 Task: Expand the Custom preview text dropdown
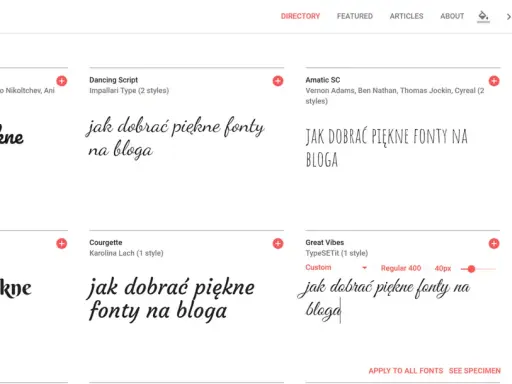pos(336,268)
